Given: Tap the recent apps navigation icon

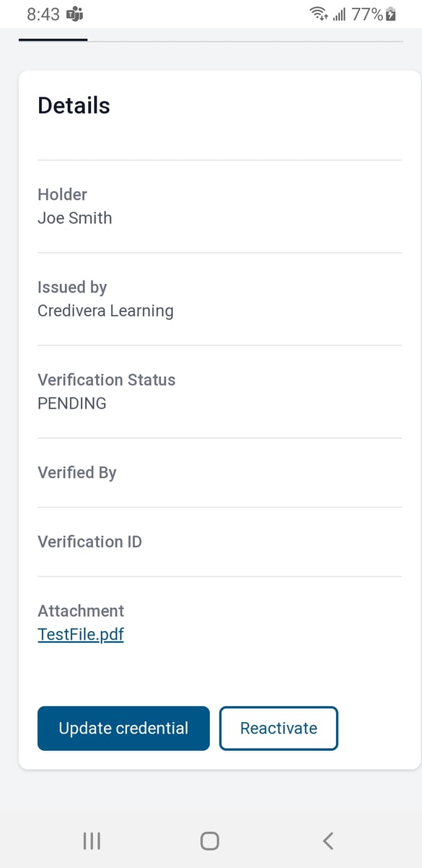Looking at the screenshot, I should click(91, 840).
